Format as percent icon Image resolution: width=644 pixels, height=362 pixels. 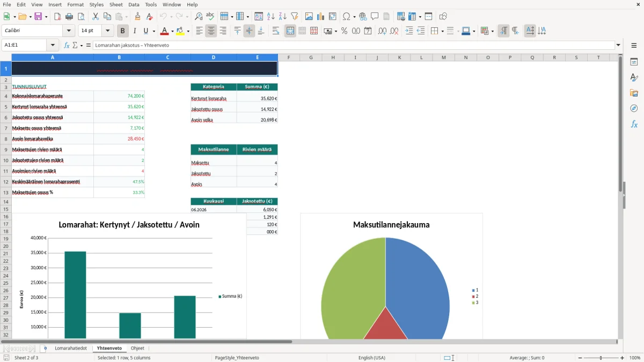(344, 31)
